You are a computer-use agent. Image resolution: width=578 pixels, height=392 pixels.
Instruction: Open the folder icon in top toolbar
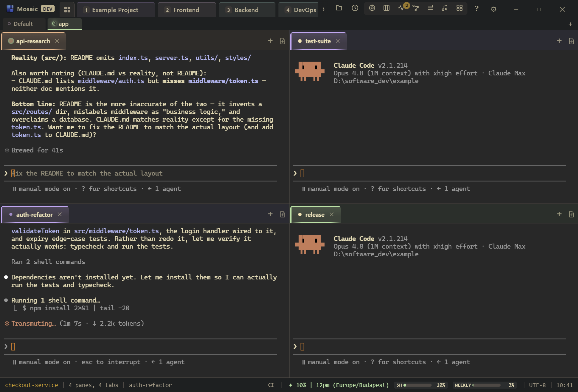tap(339, 8)
